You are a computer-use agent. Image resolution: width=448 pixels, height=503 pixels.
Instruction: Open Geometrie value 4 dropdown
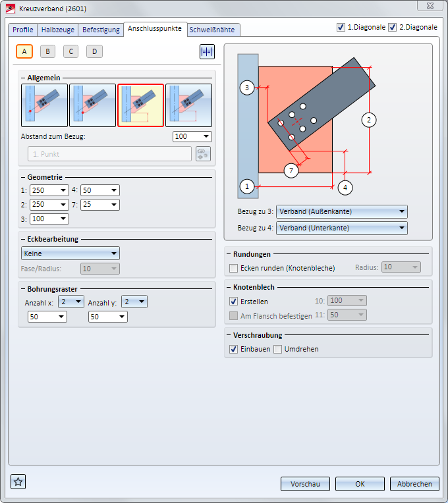point(100,190)
